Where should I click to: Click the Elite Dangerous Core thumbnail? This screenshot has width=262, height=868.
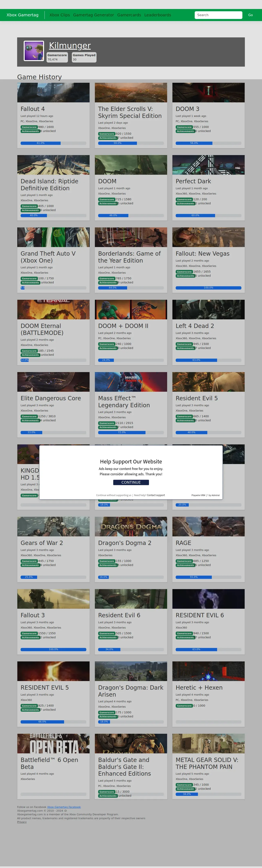point(53,382)
